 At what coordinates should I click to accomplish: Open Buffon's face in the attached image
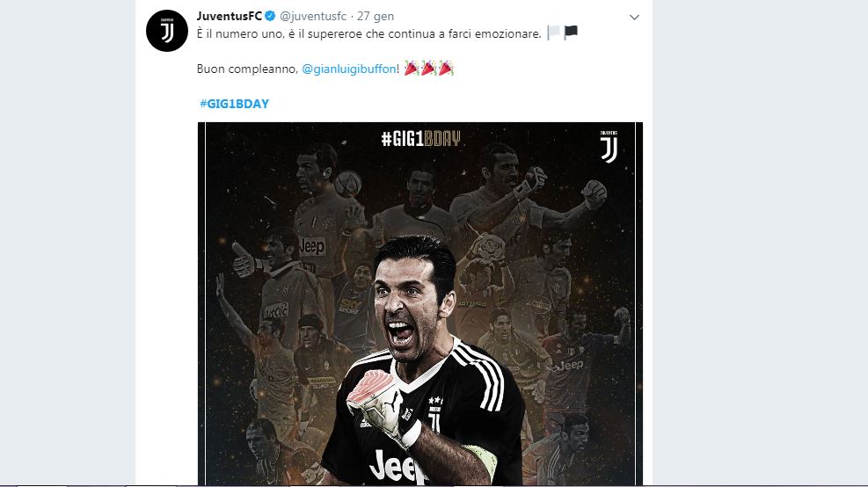(408, 302)
